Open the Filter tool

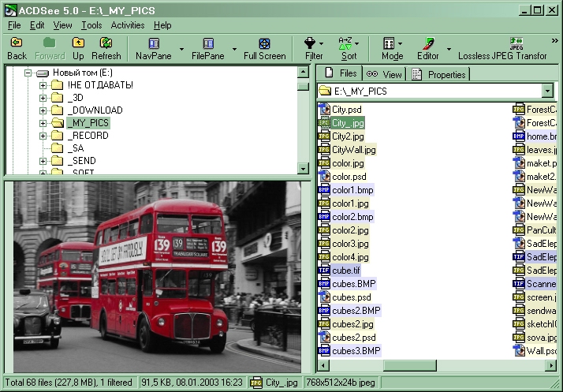click(313, 43)
